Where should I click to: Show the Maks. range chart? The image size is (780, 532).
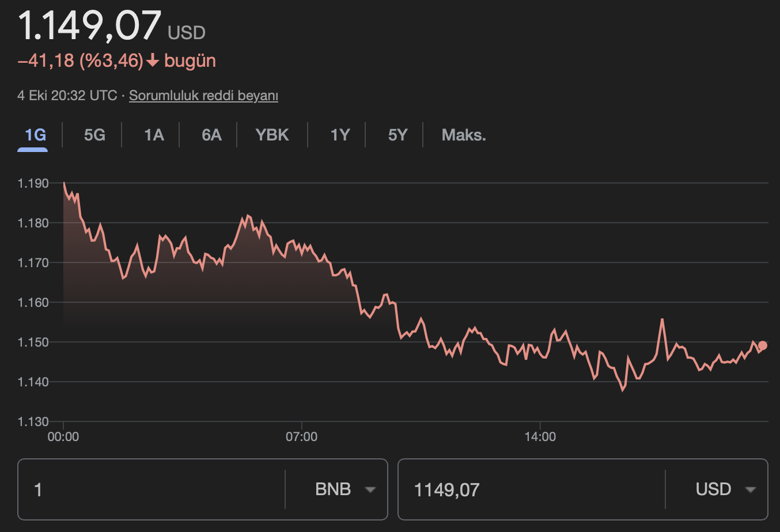[464, 135]
